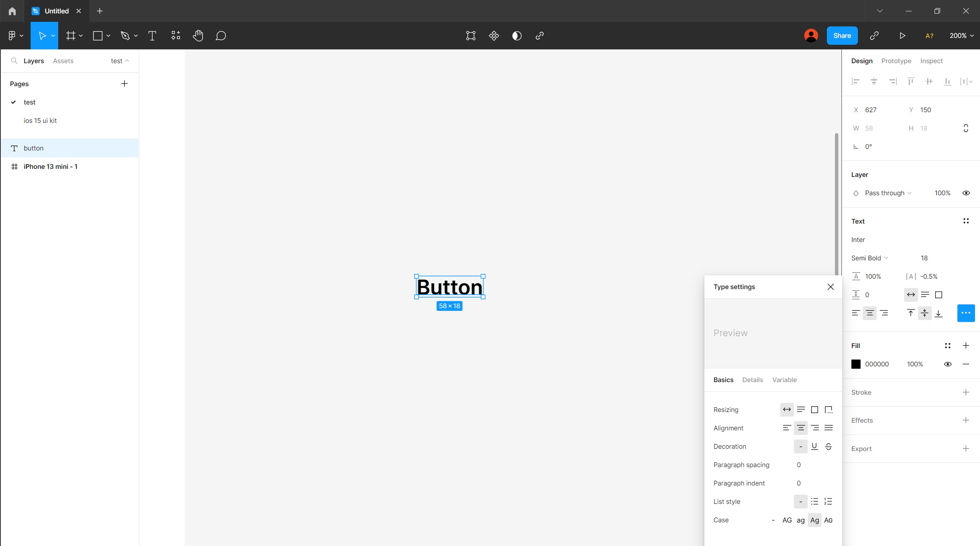Toggle layer visibility eye icon
This screenshot has width=980, height=546.
[x=966, y=193]
